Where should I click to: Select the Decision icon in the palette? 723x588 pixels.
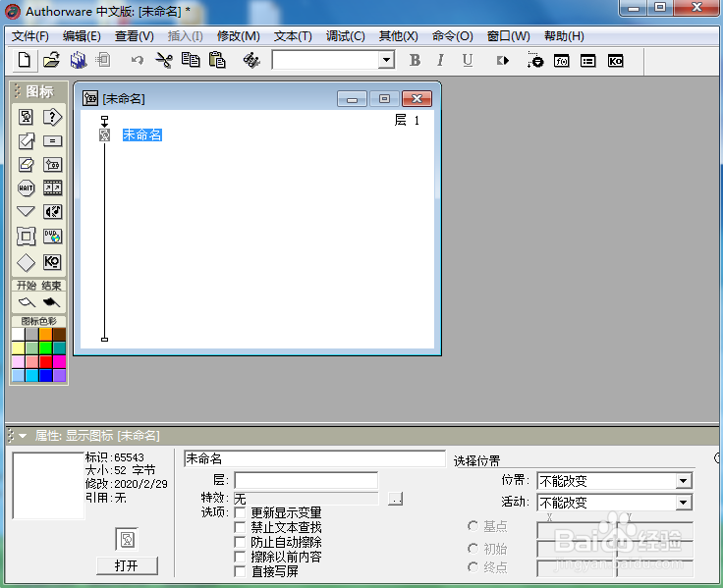click(53, 117)
